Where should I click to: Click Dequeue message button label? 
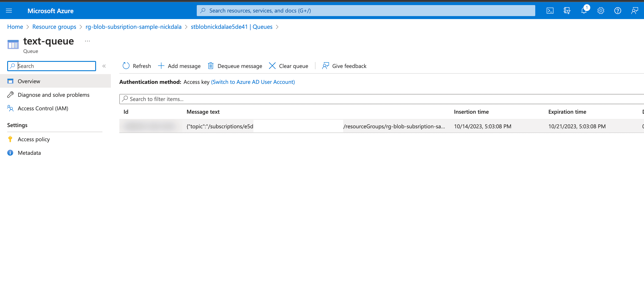pos(240,66)
